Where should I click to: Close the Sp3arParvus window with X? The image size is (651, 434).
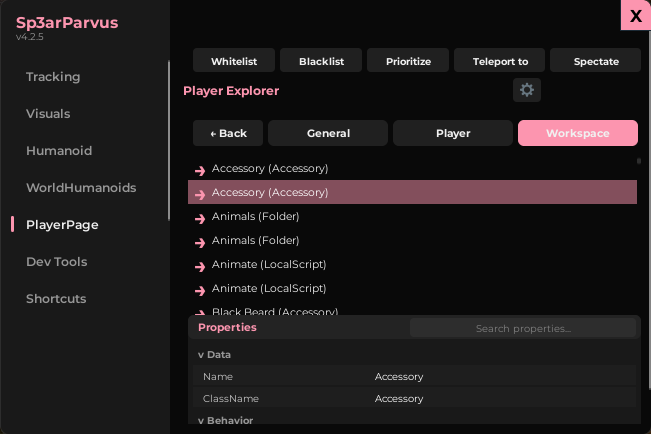[636, 15]
